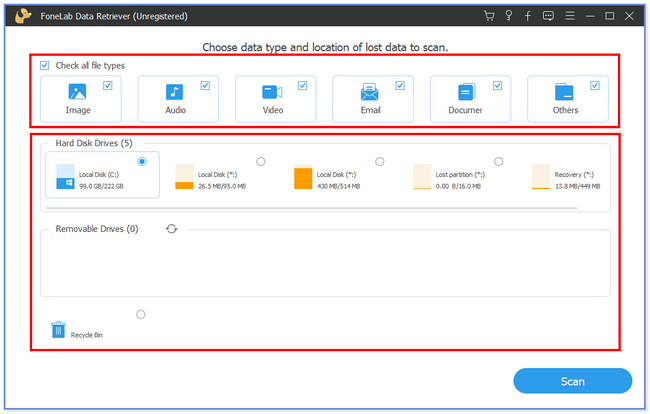The height and width of the screenshot is (414, 650).
Task: Open the shopping cart purchase icon
Action: (489, 16)
